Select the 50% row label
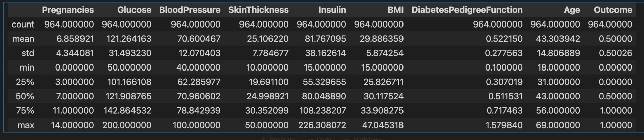This screenshot has height=140, width=644. pos(25,96)
